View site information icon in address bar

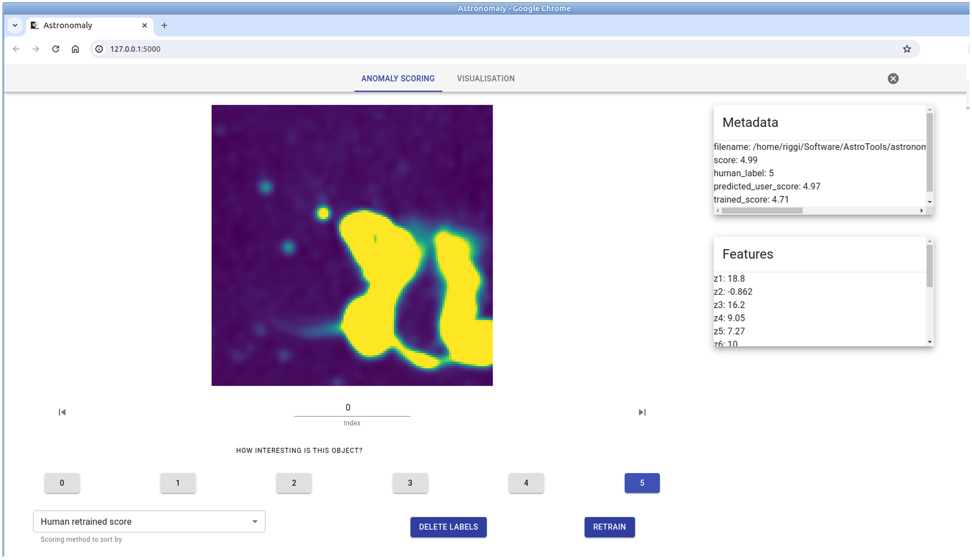(x=99, y=49)
